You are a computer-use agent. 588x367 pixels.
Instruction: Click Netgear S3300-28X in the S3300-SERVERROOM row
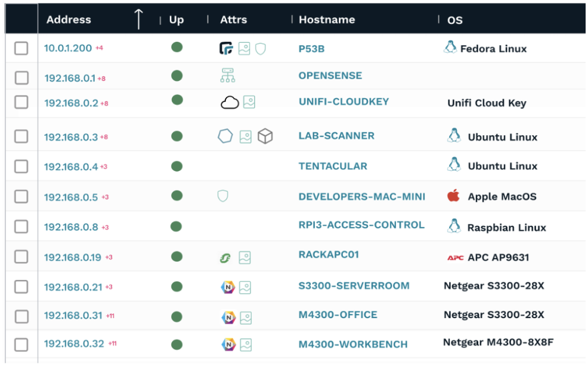494,286
